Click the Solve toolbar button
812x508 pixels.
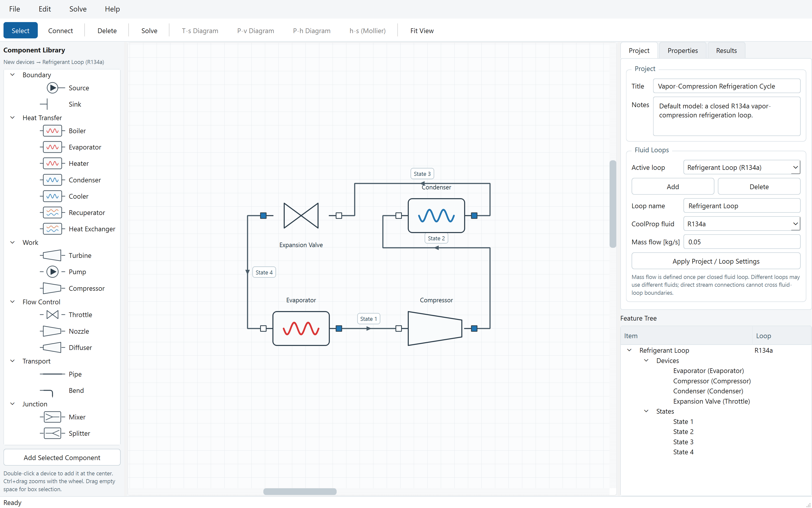(149, 31)
